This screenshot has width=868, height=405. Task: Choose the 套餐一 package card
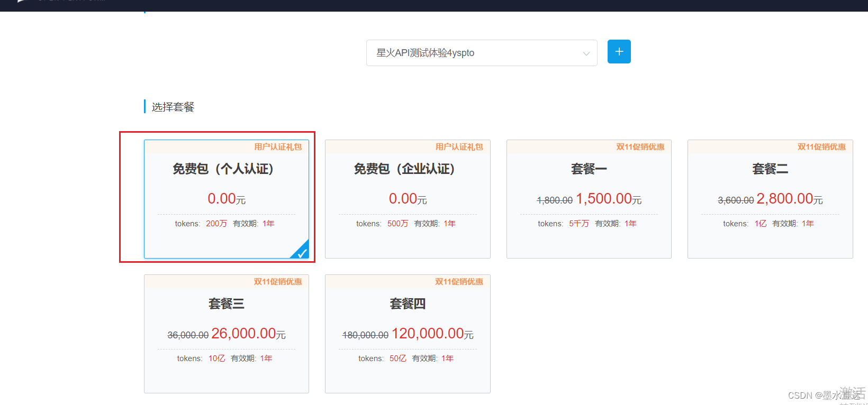pos(589,199)
